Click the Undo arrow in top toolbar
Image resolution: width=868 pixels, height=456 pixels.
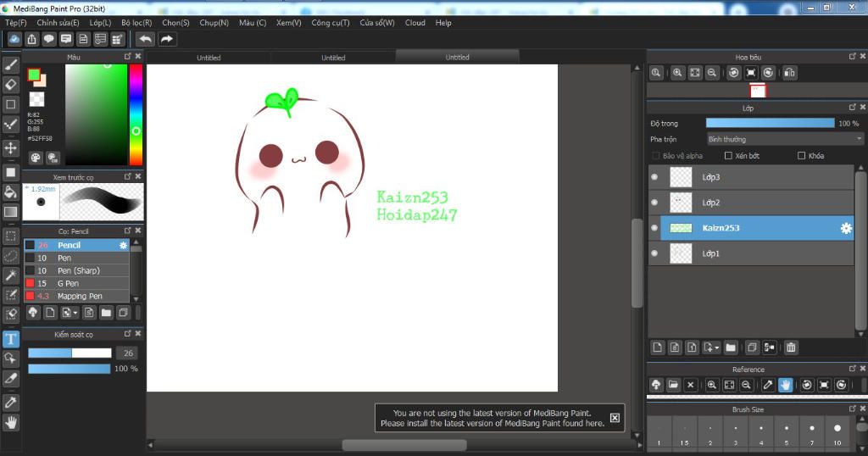point(145,39)
